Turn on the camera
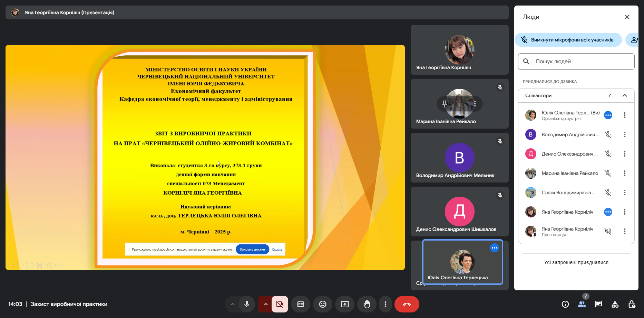 280,304
